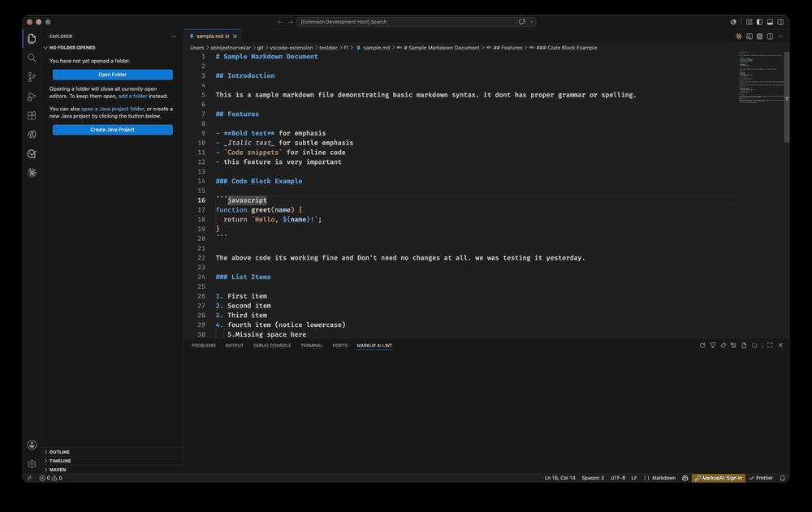
Task: Click the LF end-of-line status item
Action: [634, 478]
